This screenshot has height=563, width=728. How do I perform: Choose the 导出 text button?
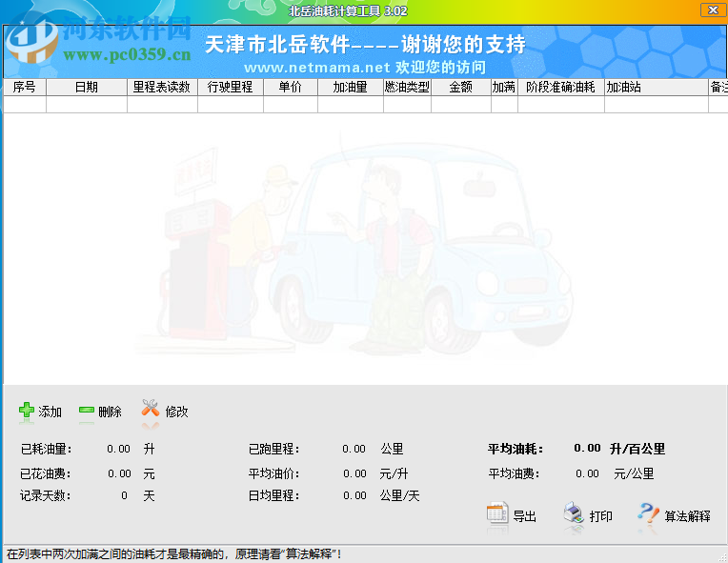pos(525,516)
